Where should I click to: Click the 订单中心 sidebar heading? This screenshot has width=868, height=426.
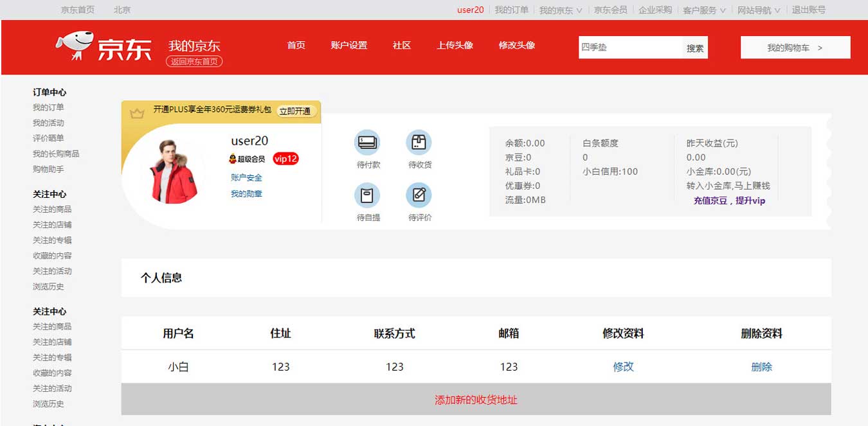coord(50,92)
